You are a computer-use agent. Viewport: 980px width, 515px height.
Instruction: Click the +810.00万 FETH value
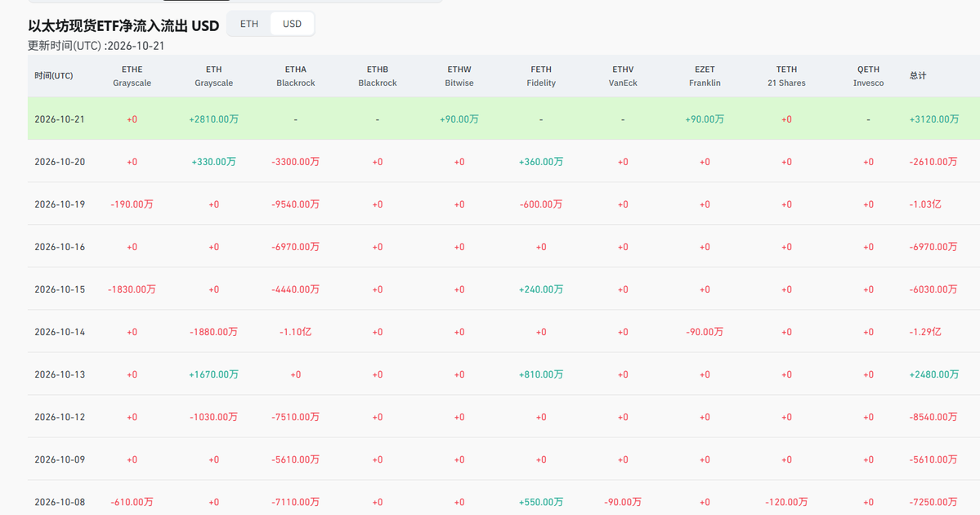[541, 374]
